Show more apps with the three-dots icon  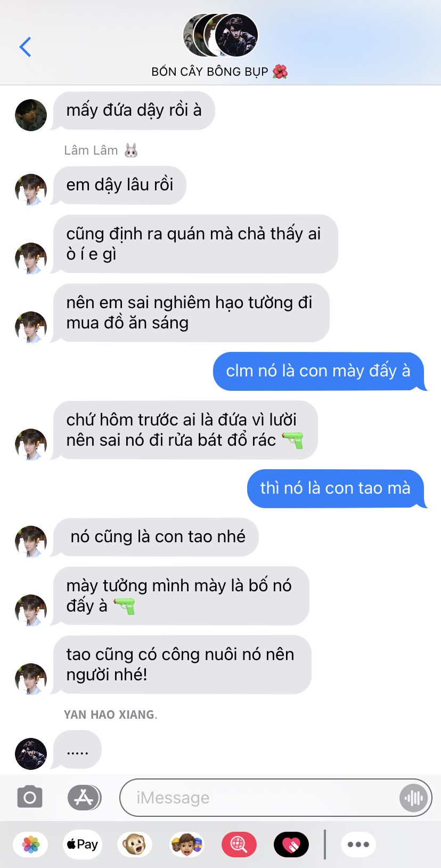(x=358, y=844)
